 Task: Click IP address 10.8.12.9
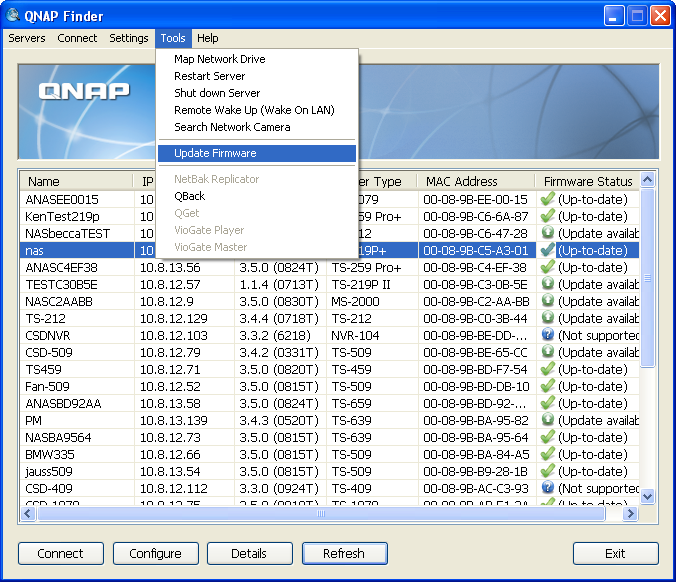[166, 301]
